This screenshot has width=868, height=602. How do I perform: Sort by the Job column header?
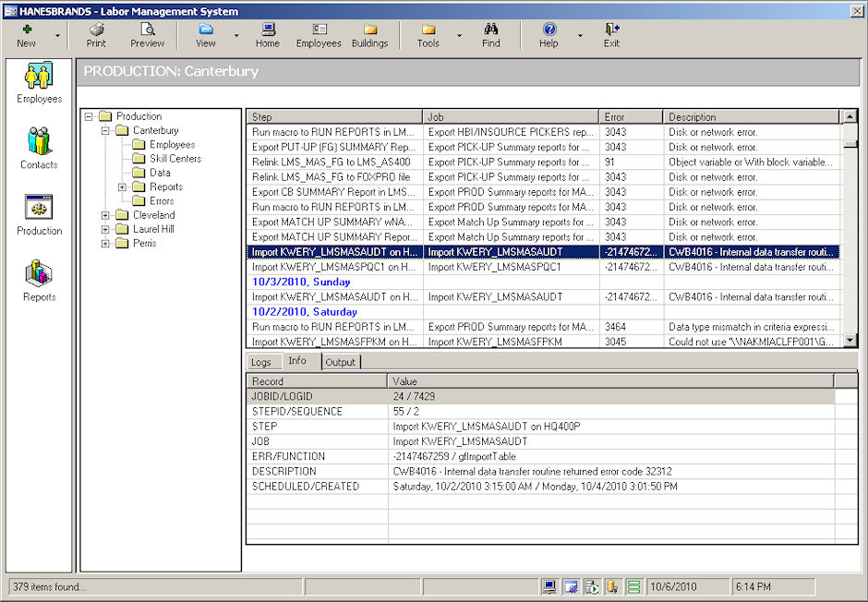pos(511,116)
